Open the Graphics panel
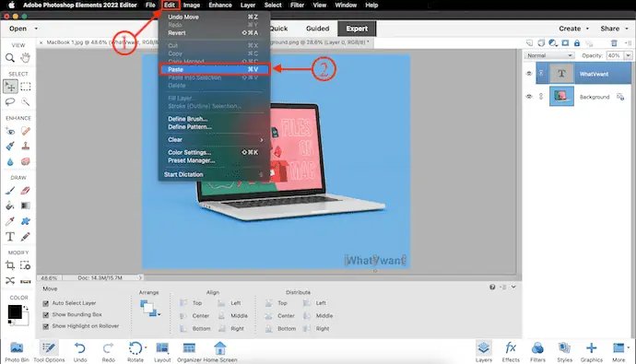636x364 pixels. tap(592, 351)
